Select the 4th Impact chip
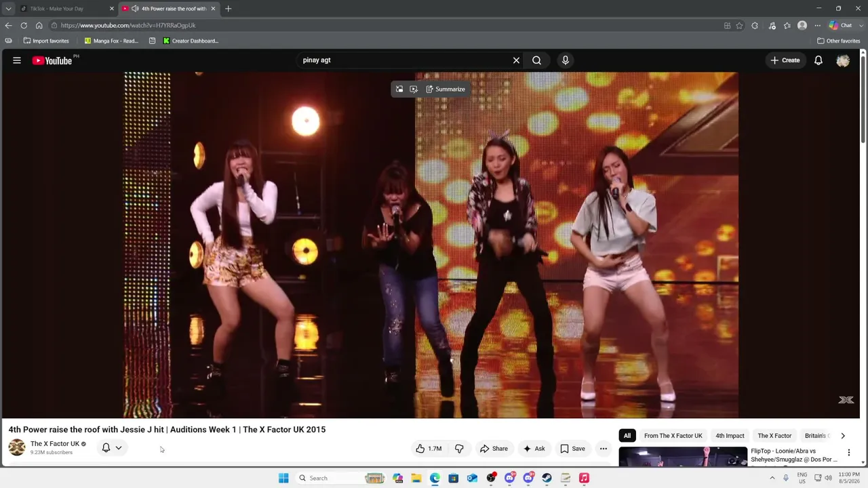 tap(730, 436)
